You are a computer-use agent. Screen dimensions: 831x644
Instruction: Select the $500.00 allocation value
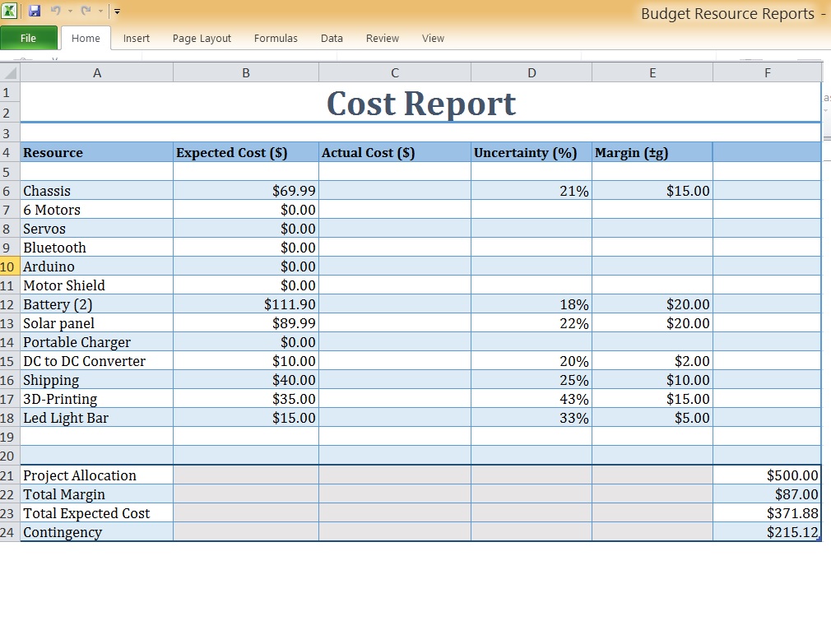click(768, 475)
